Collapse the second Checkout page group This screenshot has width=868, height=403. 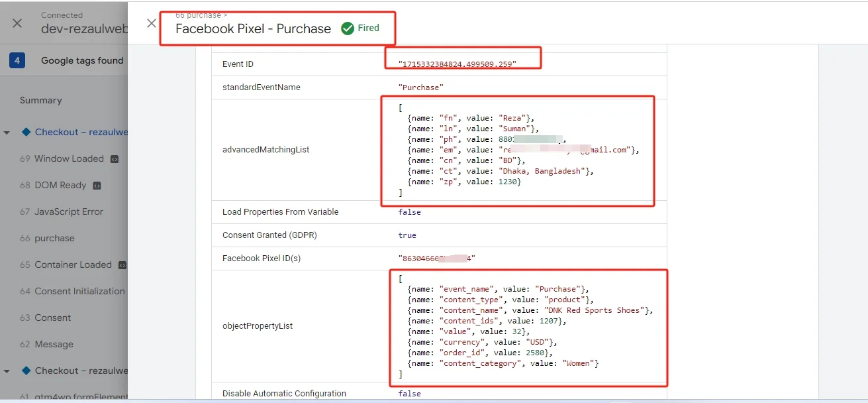point(7,371)
